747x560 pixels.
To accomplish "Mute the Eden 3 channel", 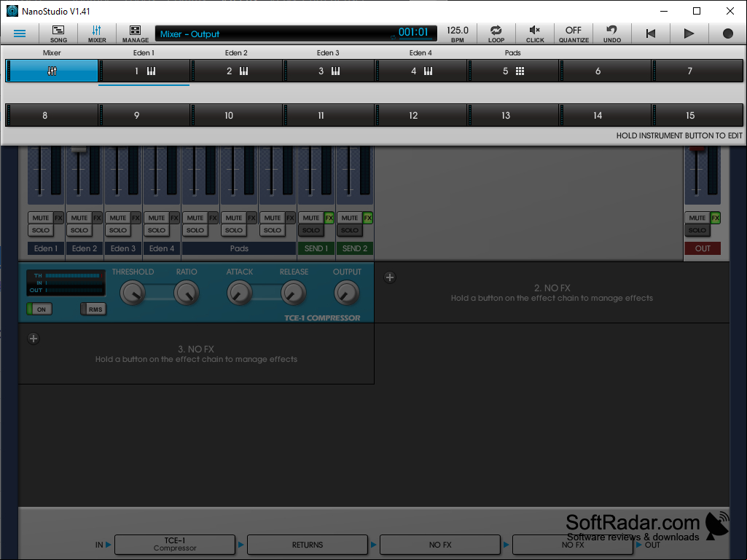I will [117, 218].
